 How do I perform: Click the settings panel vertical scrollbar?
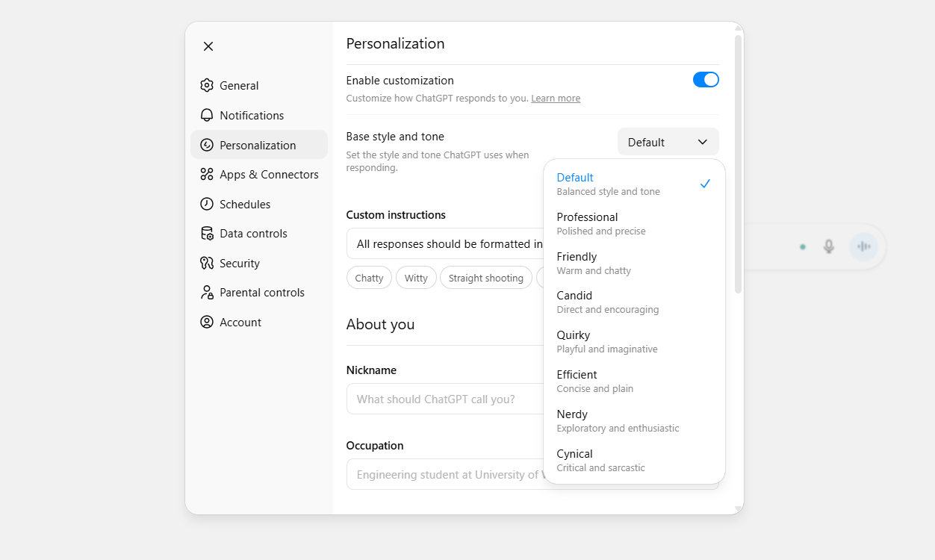[x=739, y=164]
